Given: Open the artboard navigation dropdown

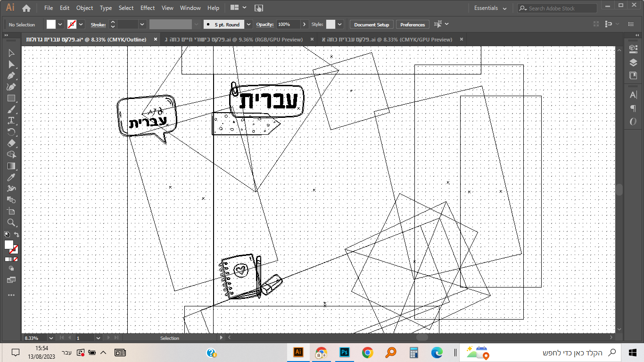Looking at the screenshot, I should click(98, 338).
